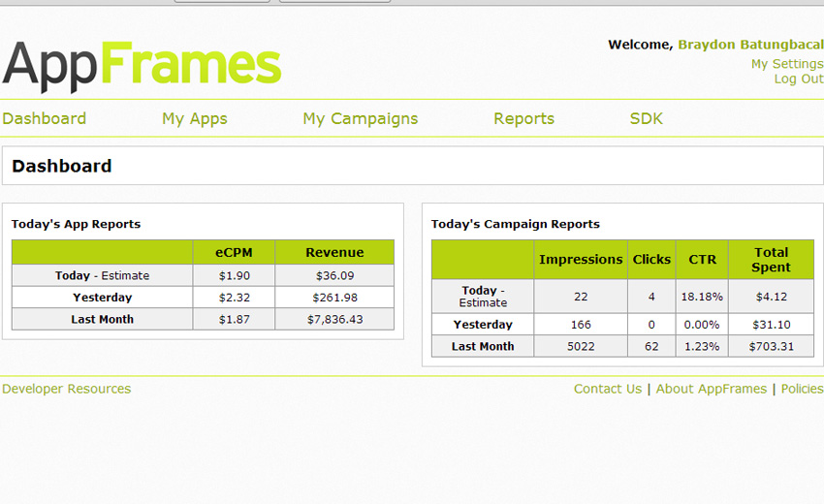Open My Campaigns page

coord(361,119)
